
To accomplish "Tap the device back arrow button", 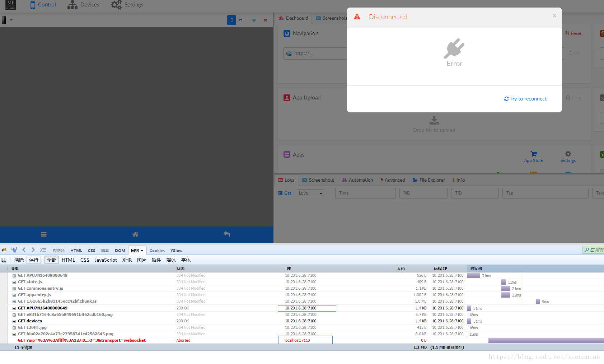I will (x=227, y=234).
